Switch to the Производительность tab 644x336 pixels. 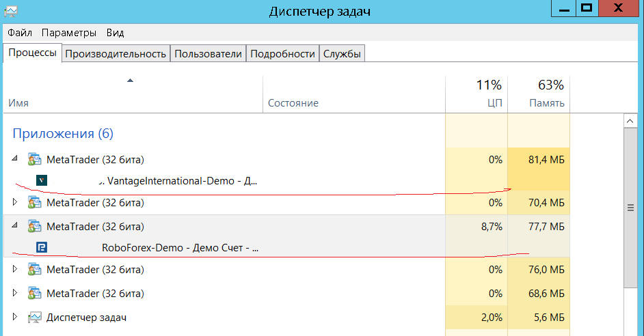116,54
